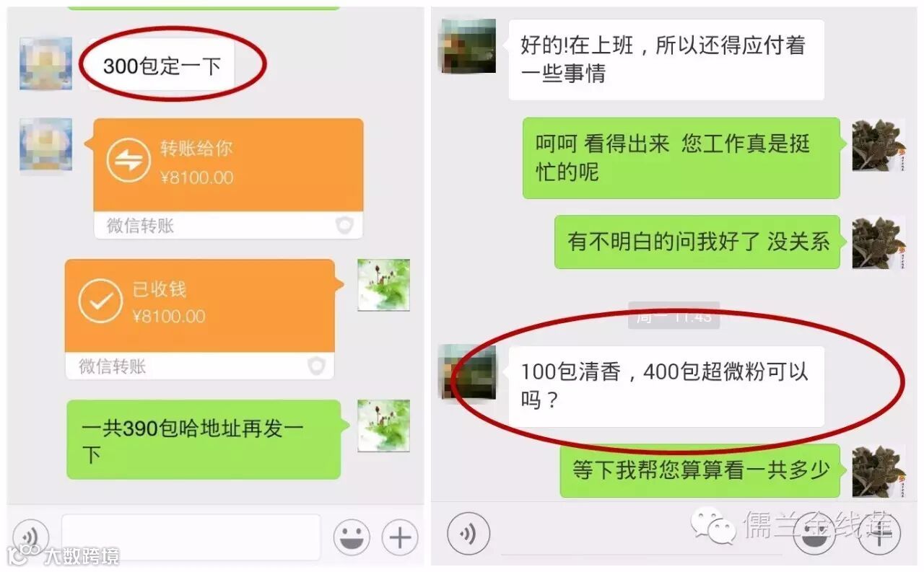Tap the voice input icon in right chat
This screenshot has height=572, width=924.
(468, 534)
